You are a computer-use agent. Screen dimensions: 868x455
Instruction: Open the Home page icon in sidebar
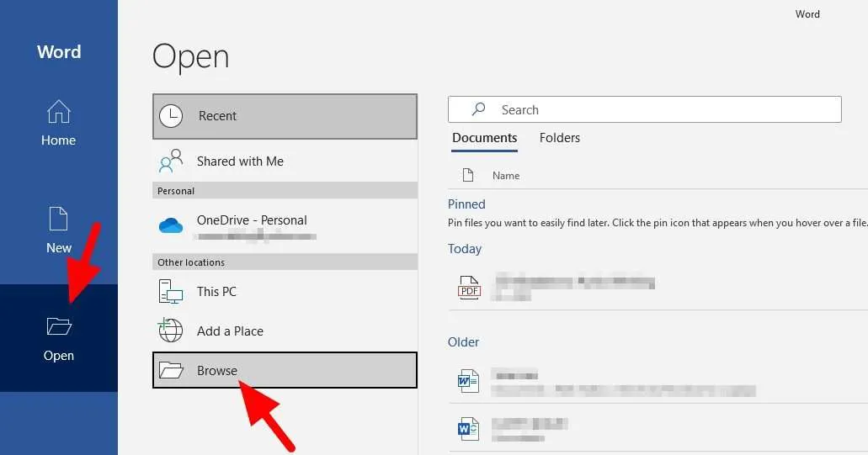(x=58, y=111)
